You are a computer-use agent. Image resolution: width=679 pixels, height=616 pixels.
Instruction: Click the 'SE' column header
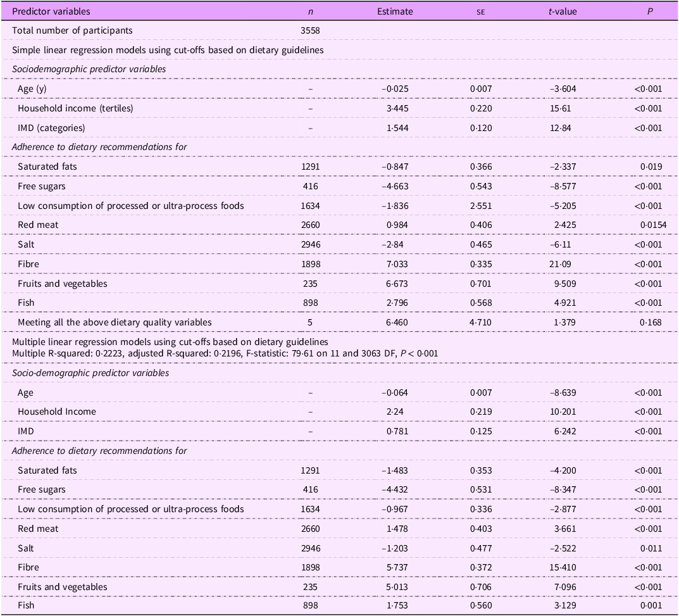coord(481,12)
